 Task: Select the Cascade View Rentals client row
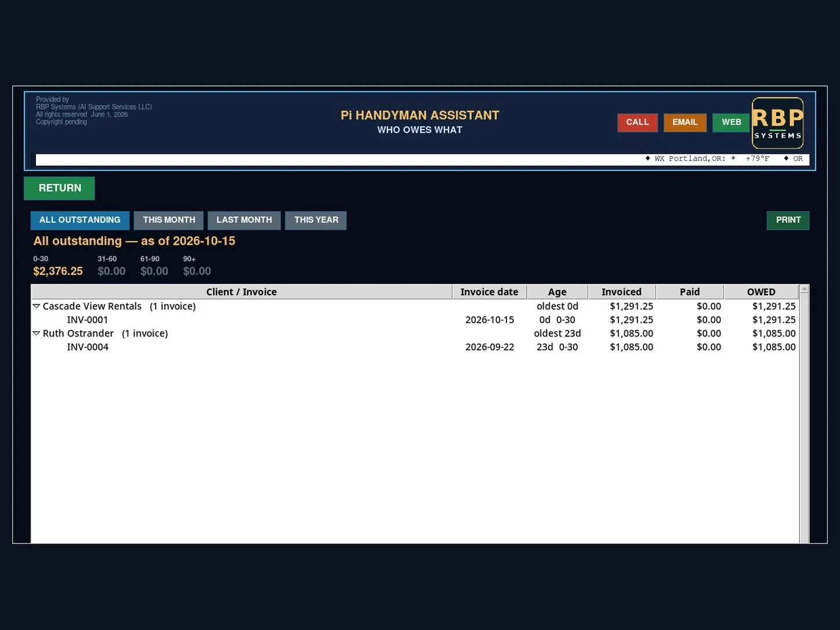click(x=415, y=306)
